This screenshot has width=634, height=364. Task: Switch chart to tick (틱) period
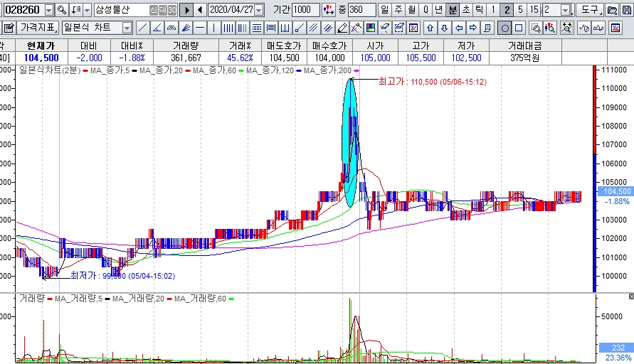480,10
